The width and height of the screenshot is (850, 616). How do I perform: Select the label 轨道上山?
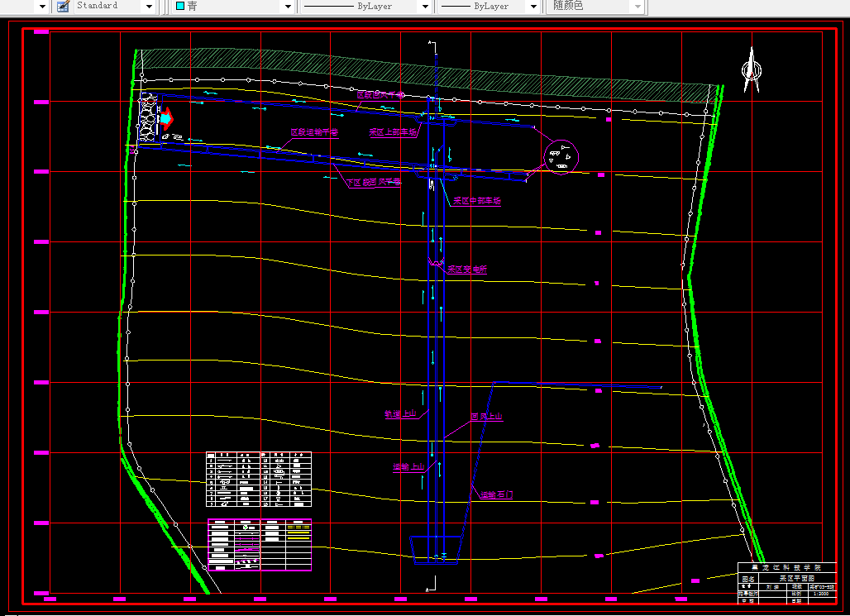400,414
